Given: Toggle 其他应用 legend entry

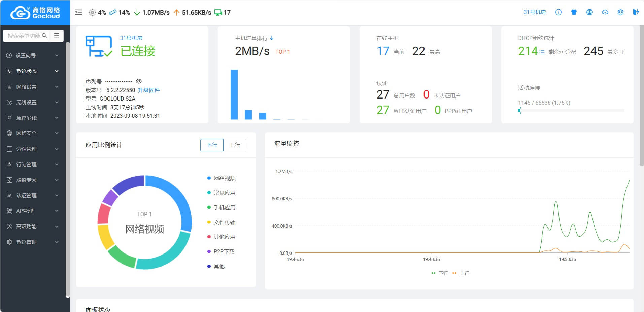Looking at the screenshot, I should pos(221,237).
